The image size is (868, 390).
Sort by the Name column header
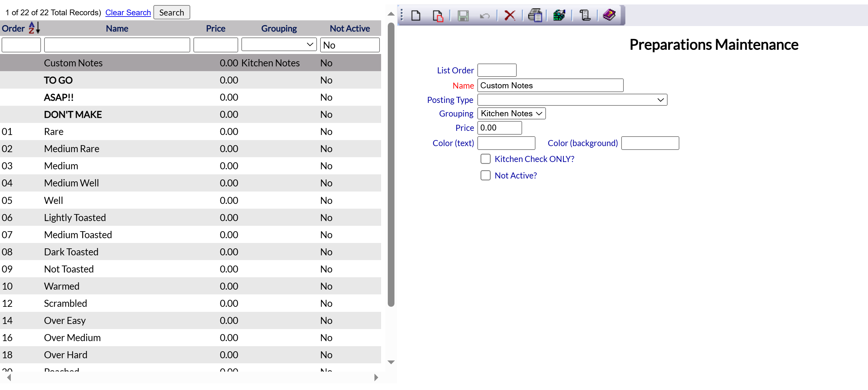(117, 28)
